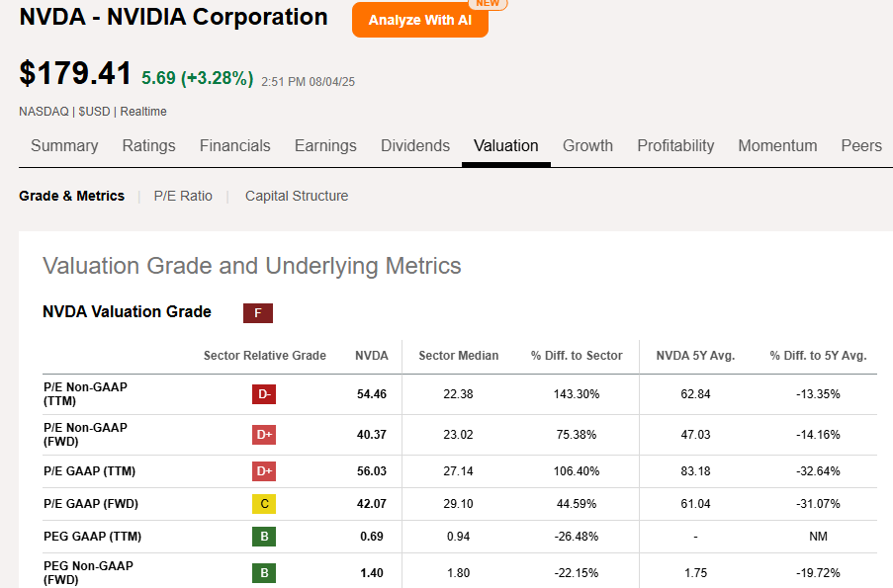Click the Sector Relative Grade column header

point(264,356)
